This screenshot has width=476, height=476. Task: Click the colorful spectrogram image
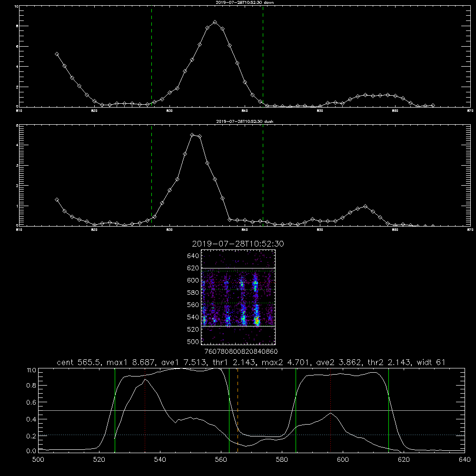[x=238, y=297]
